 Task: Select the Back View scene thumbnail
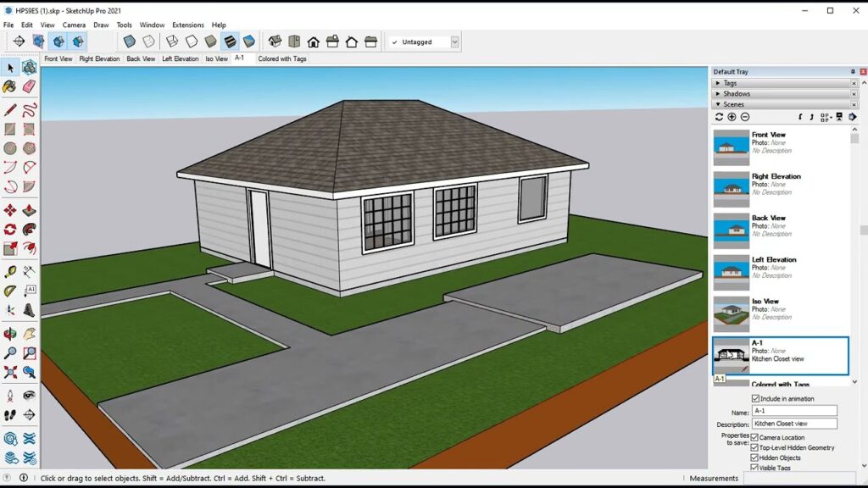tap(731, 230)
